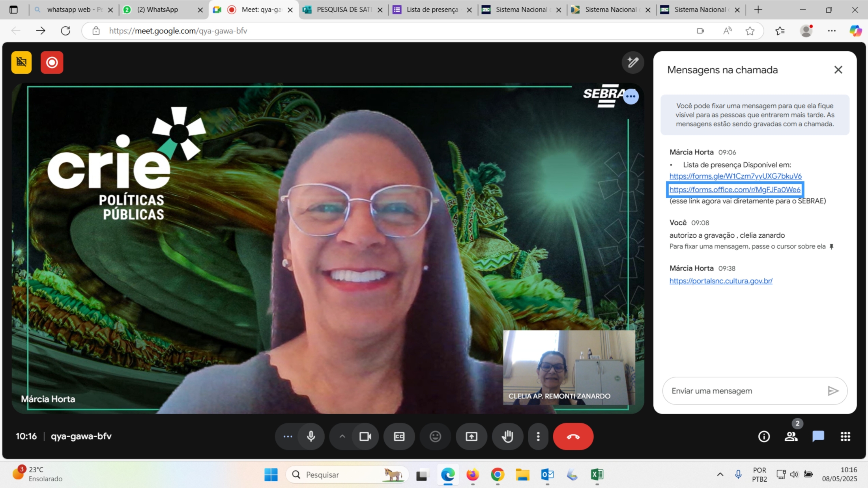
Task: Open the participants people panel
Action: click(x=791, y=436)
